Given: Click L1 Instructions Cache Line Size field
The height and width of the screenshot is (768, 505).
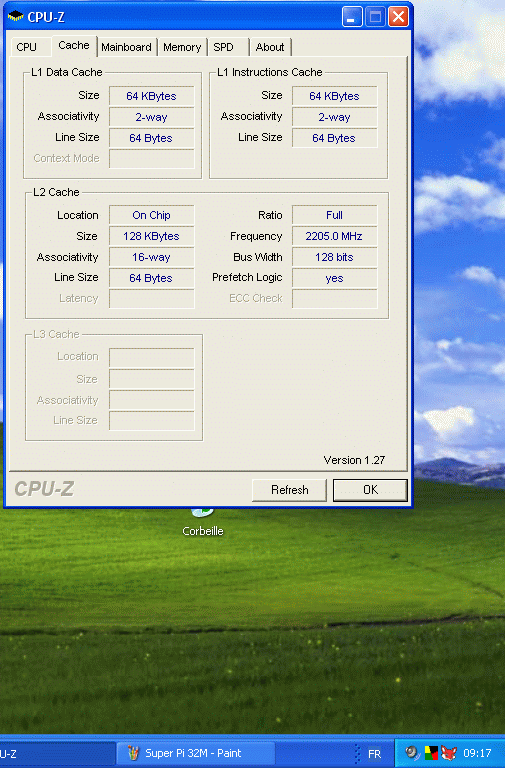Looking at the screenshot, I should click(335, 138).
